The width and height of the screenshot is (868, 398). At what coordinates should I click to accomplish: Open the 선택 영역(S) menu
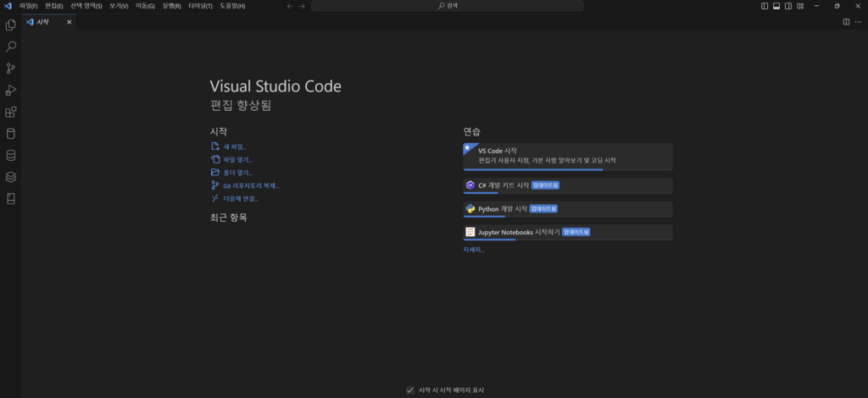(86, 6)
